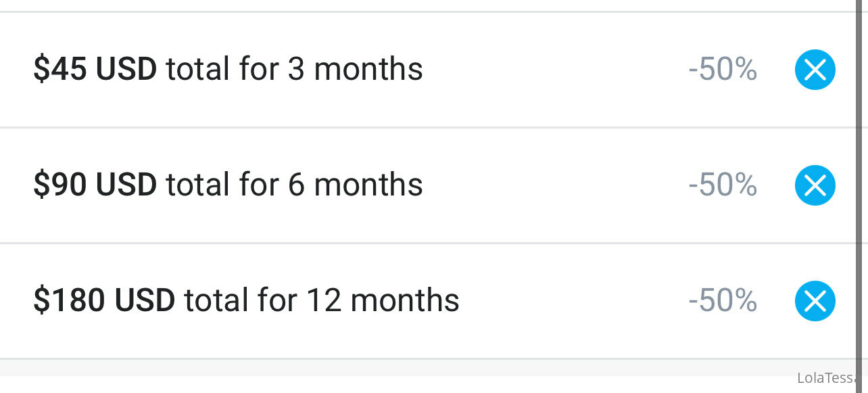Click empty space between 3 months and -50%
Screen dimensions: 868x393
point(554,69)
